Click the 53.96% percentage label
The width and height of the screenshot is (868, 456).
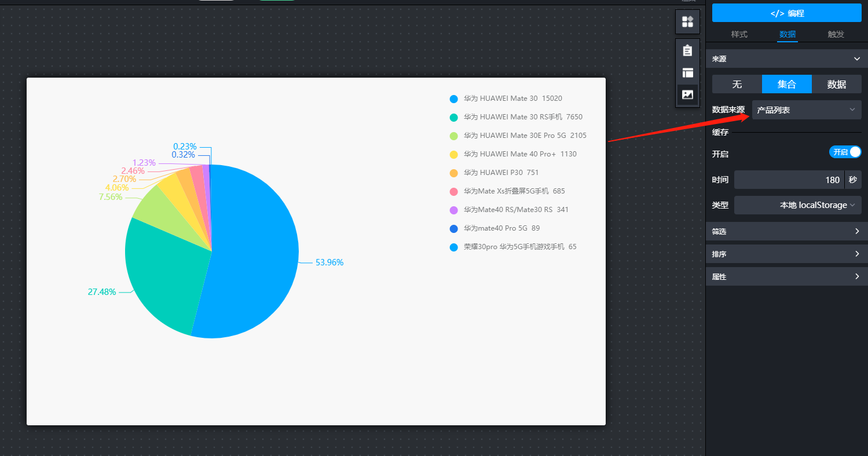[329, 262]
